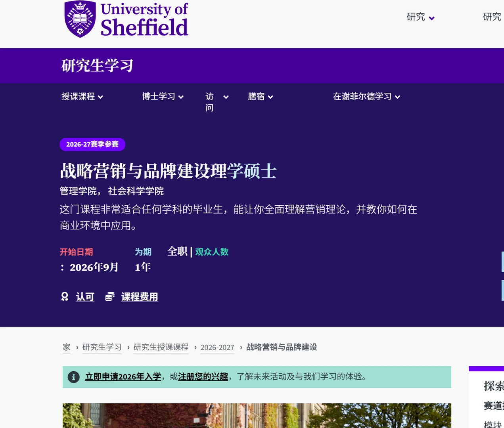Click the 探索 heading in the sidebar

(494, 386)
